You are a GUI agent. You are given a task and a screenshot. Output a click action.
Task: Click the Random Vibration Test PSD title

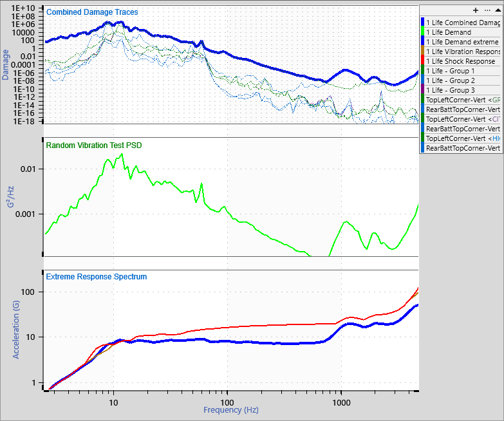94,145
